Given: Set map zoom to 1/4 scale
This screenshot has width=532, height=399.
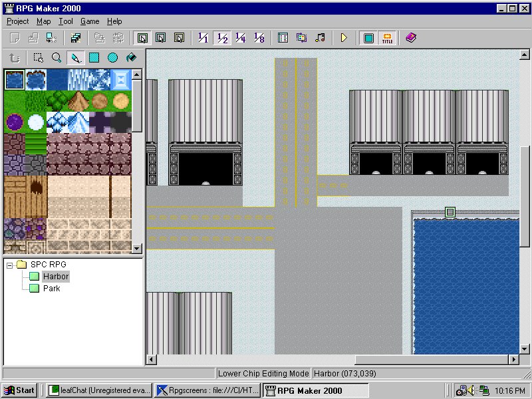Looking at the screenshot, I should pos(241,38).
